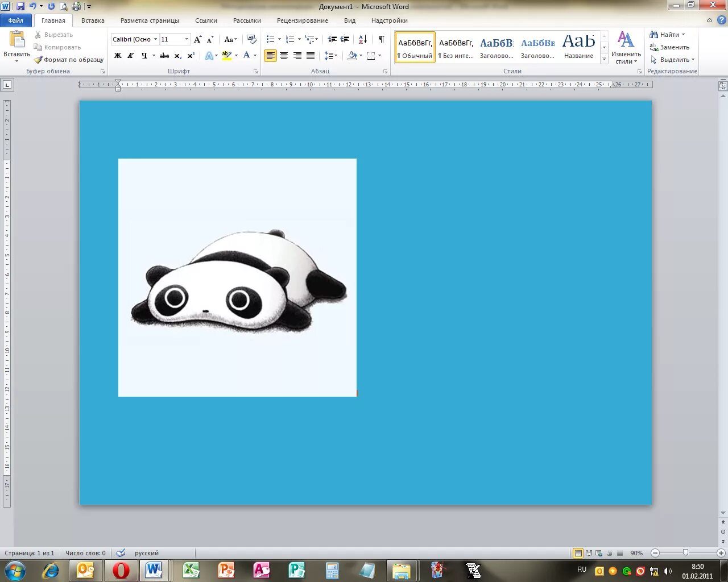Click Найти (Find) button
This screenshot has width=728, height=582.
pyautogui.click(x=668, y=35)
